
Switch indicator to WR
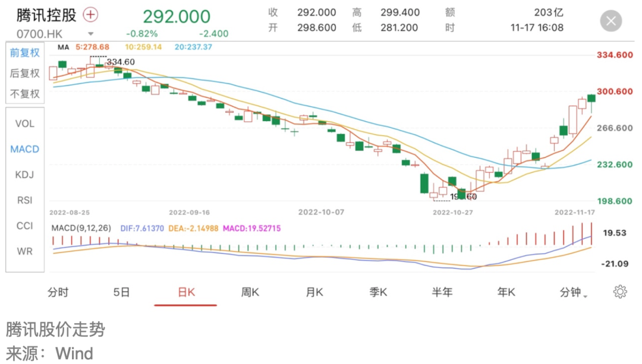coord(24,251)
